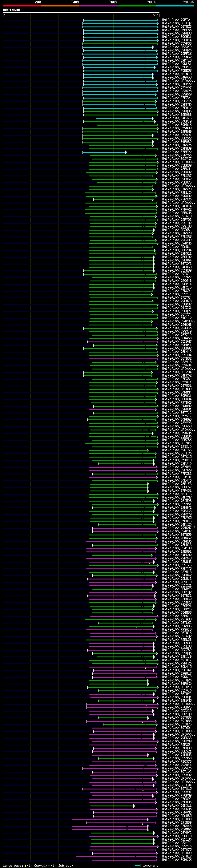Click the red ~20% identity legend segment
This screenshot has width=197, height=868.
(x=22, y=6)
